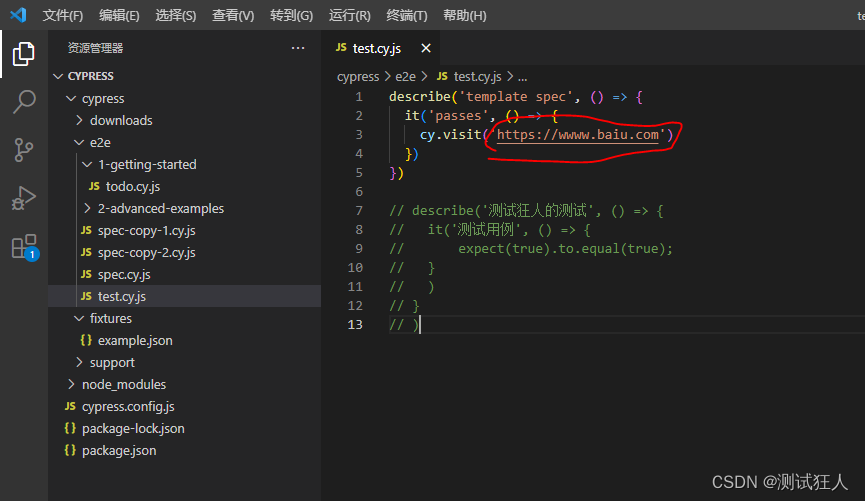865x501 pixels.
Task: Open explorer panel more actions ellipsis
Action: click(298, 48)
